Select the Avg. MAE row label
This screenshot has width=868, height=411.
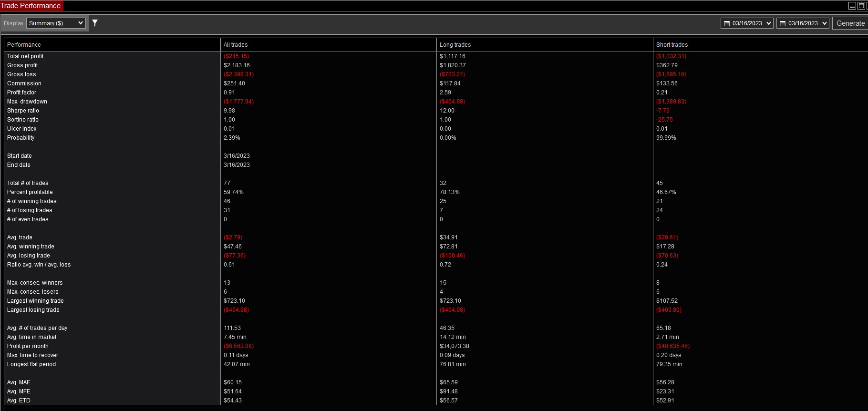[19, 382]
